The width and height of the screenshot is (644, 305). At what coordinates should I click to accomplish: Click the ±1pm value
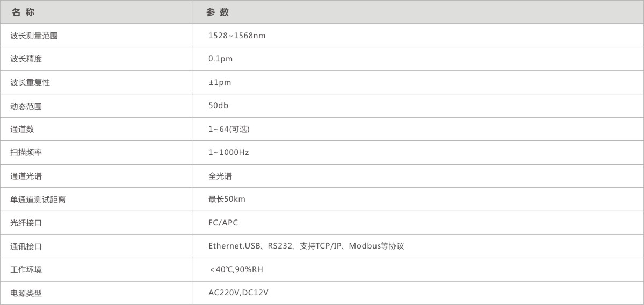tap(220, 82)
